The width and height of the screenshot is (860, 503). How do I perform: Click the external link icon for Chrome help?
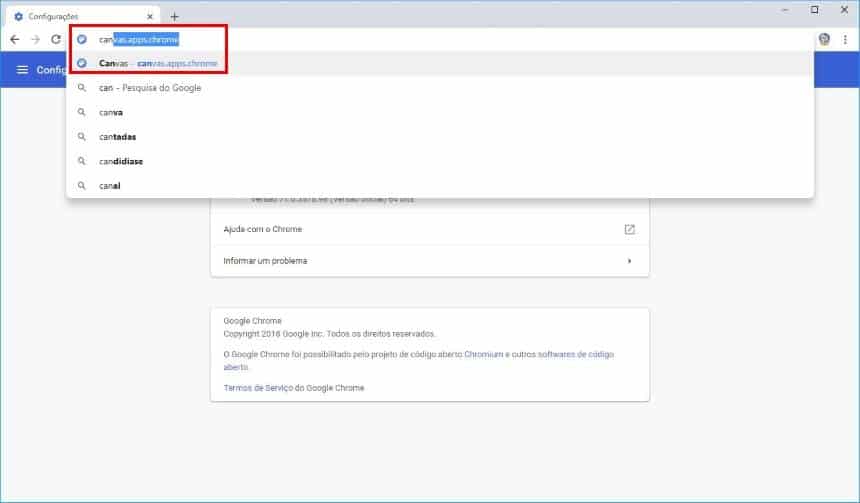point(630,229)
